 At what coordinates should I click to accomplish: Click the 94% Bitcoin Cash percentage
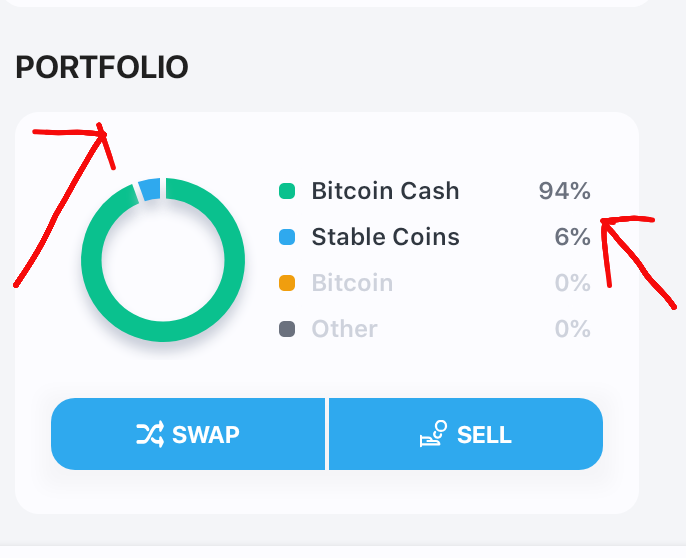click(x=564, y=191)
